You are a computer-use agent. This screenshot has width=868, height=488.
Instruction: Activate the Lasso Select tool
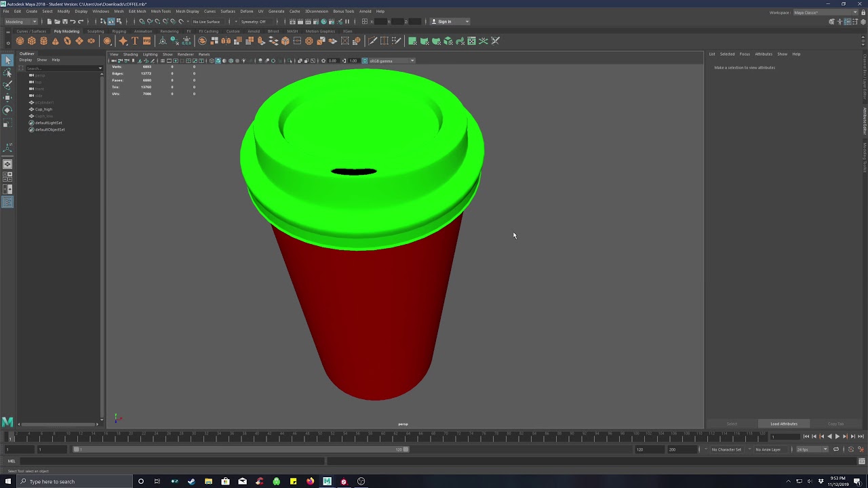click(x=7, y=73)
